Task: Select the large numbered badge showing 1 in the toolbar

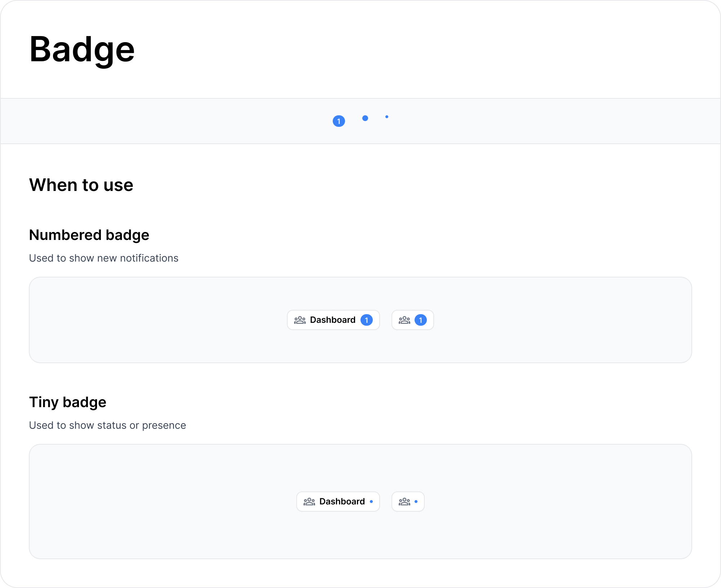Action: [x=339, y=121]
